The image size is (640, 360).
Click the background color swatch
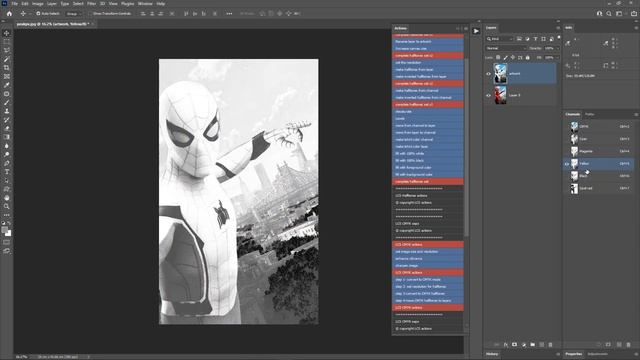coord(9,233)
